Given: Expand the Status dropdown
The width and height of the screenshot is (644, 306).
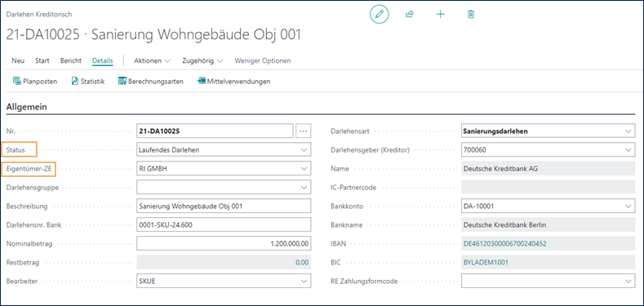Looking at the screenshot, I should 304,150.
